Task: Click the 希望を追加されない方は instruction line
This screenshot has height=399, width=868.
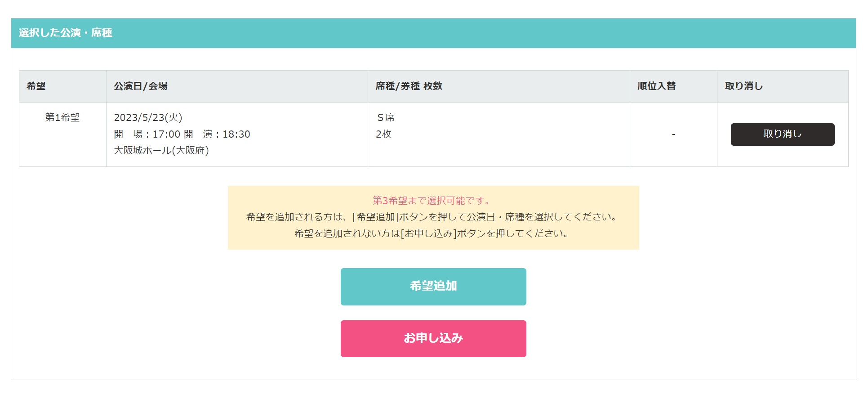Action: point(432,233)
